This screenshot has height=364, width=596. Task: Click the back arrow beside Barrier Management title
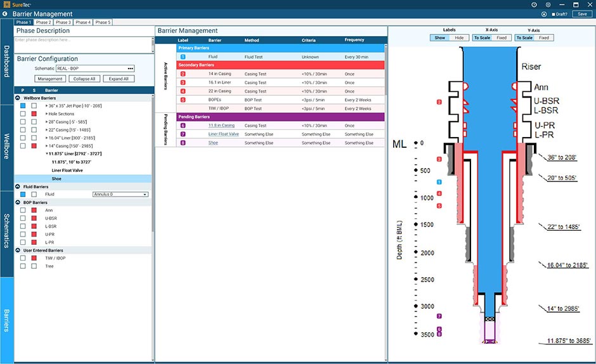pyautogui.click(x=6, y=13)
